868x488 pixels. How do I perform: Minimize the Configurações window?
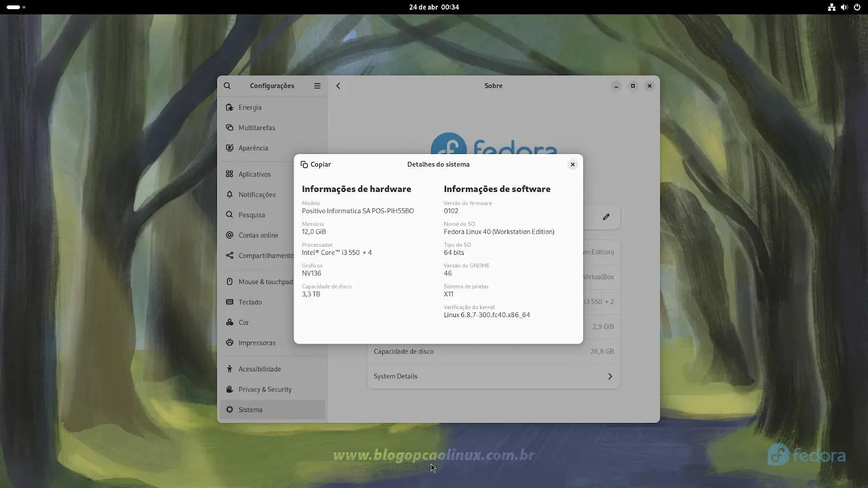616,86
